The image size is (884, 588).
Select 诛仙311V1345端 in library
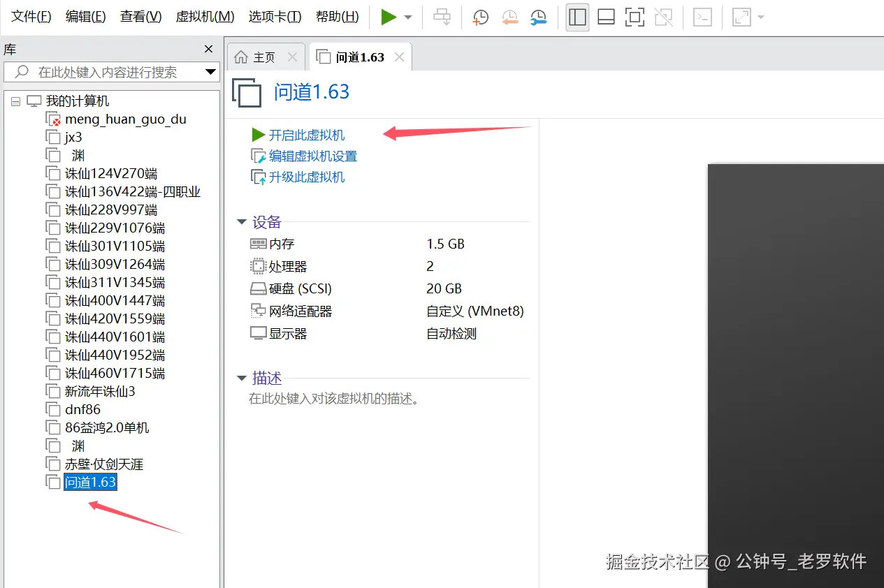115,283
